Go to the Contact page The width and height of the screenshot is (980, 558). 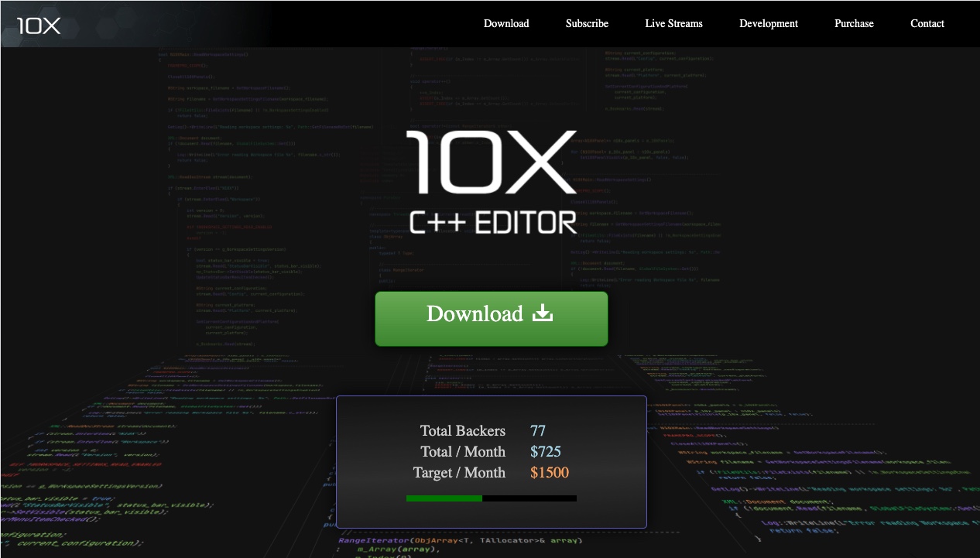[927, 23]
